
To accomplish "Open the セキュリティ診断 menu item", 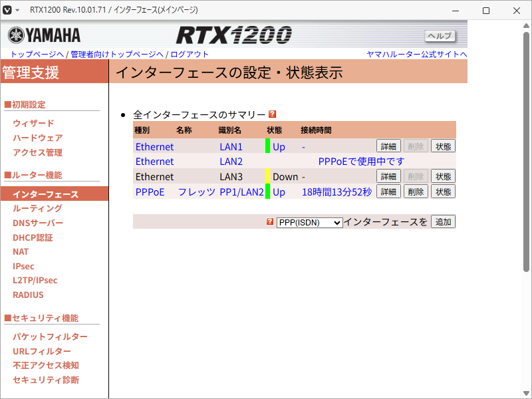I will pos(46,380).
